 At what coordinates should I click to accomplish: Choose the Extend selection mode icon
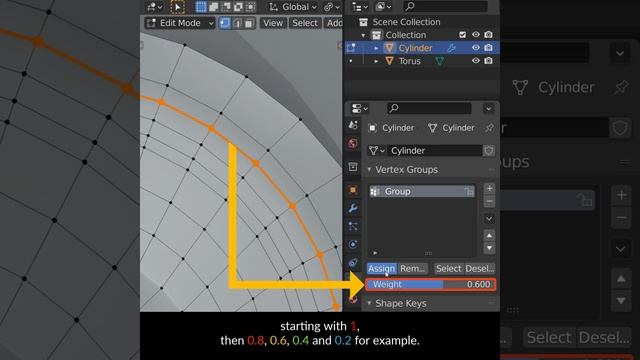click(x=213, y=7)
